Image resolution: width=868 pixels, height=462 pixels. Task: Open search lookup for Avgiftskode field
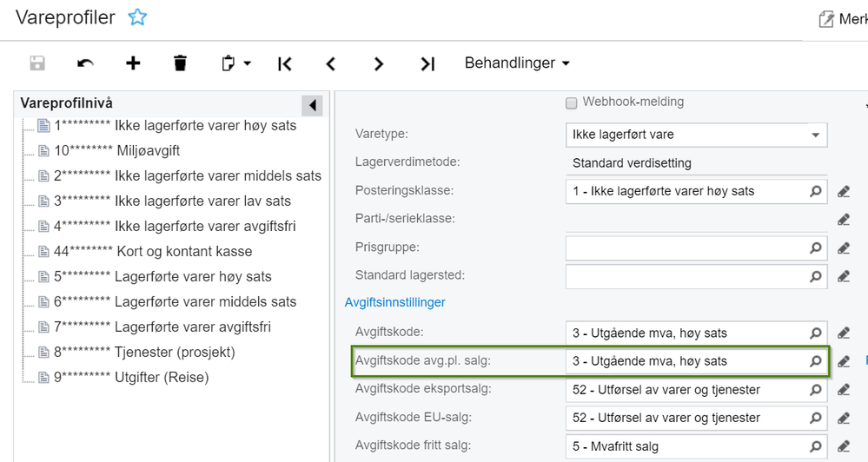click(x=816, y=333)
